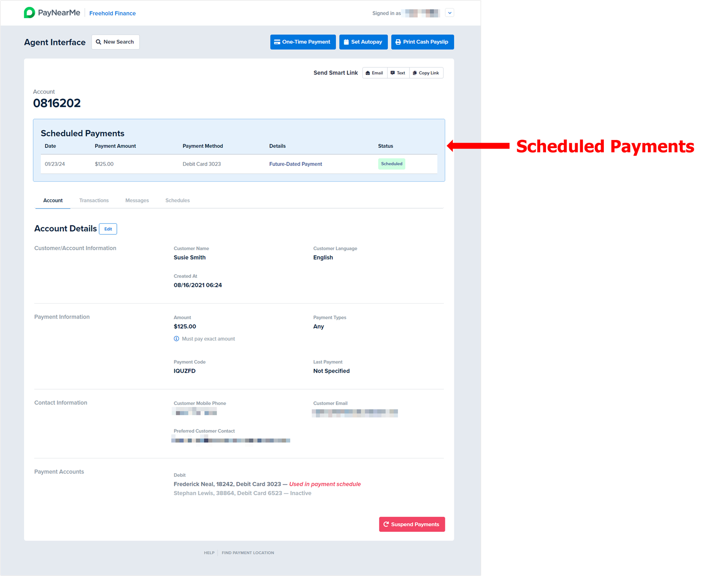Click the Freehold Finance link
The height and width of the screenshot is (576, 728).
[112, 13]
